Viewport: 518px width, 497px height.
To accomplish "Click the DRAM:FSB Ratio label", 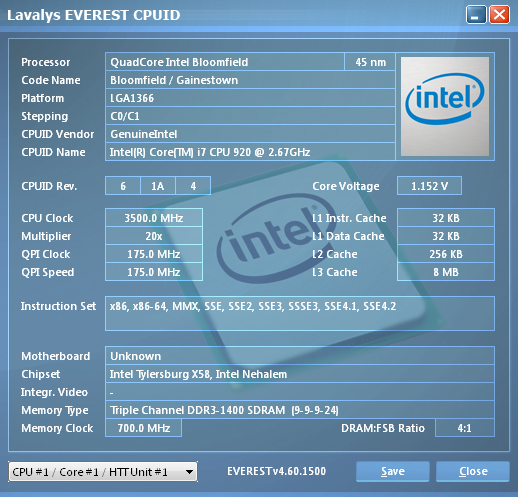I will (x=383, y=428).
